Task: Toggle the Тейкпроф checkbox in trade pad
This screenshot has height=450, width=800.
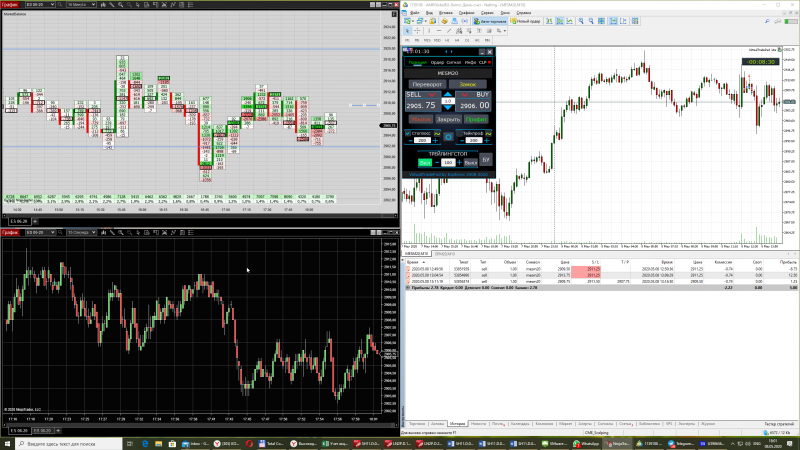Action: click(x=459, y=133)
